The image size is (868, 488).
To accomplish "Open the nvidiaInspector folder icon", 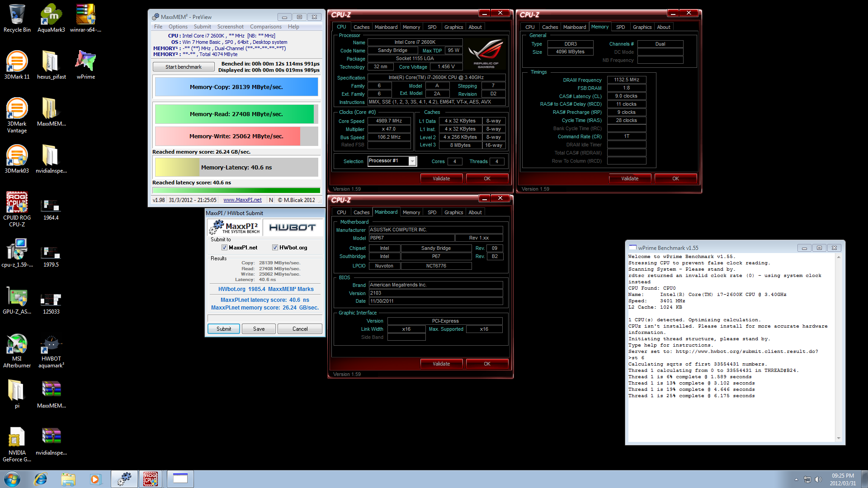I will pyautogui.click(x=51, y=159).
